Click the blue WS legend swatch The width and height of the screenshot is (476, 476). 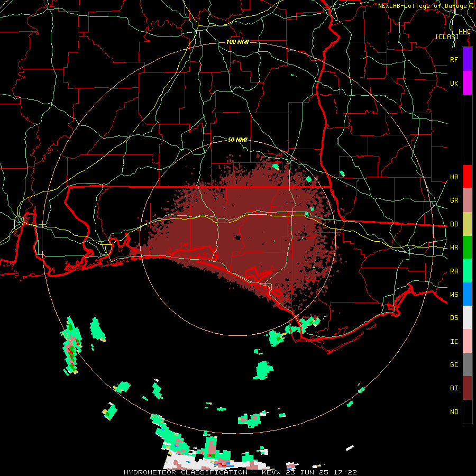click(x=467, y=294)
